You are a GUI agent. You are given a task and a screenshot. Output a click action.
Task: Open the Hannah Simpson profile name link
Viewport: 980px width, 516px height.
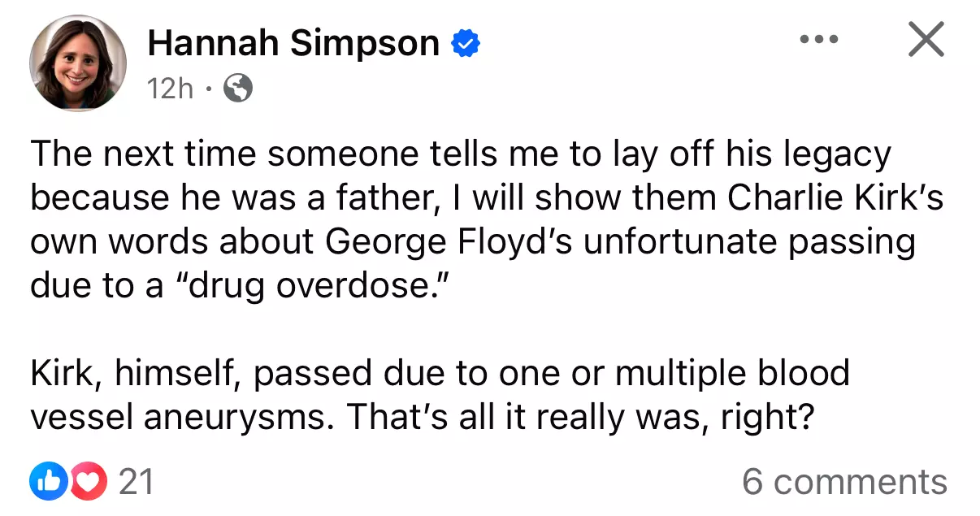pos(293,43)
